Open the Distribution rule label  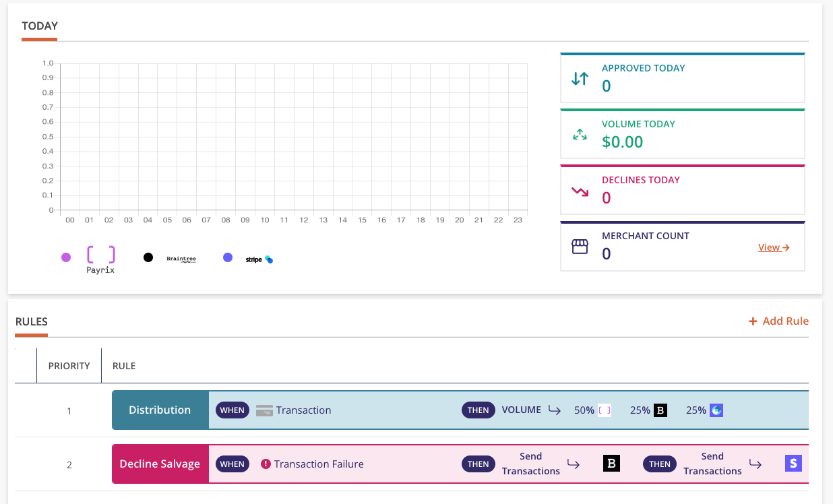(160, 410)
